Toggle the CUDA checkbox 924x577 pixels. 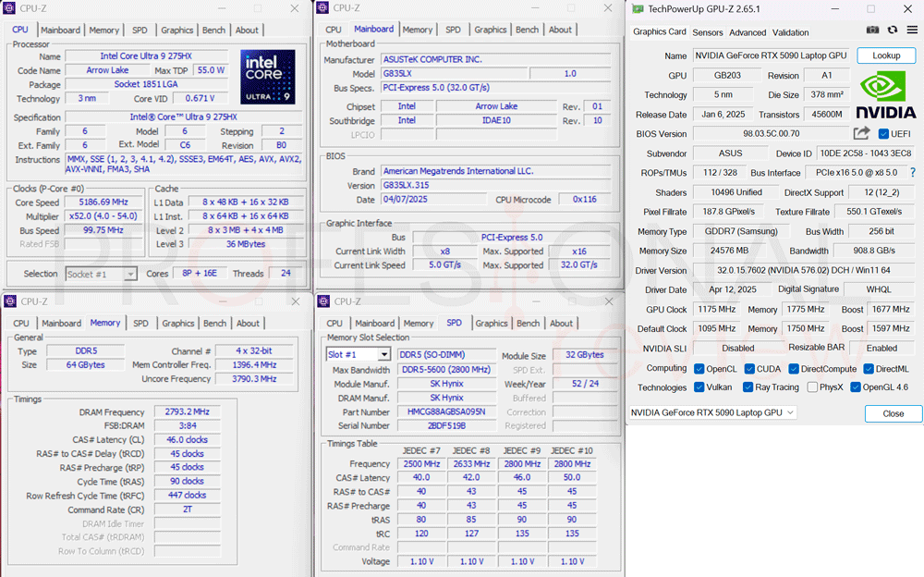749,369
